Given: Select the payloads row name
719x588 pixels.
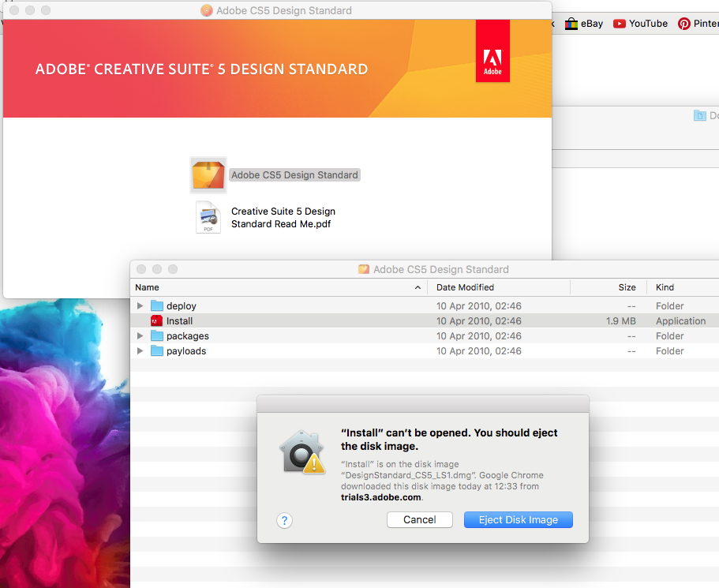Looking at the screenshot, I should tap(186, 351).
